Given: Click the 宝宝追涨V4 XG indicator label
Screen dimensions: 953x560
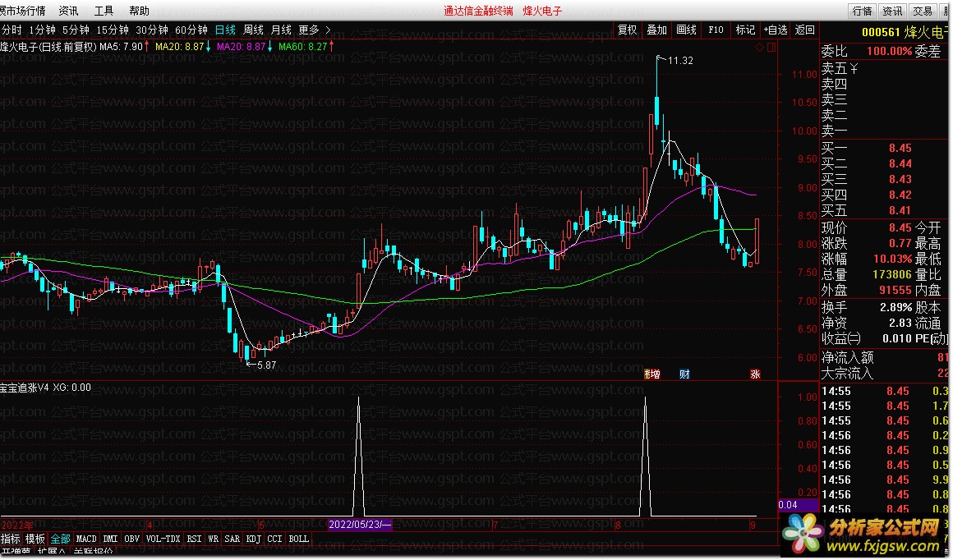Looking at the screenshot, I should coord(45,388).
